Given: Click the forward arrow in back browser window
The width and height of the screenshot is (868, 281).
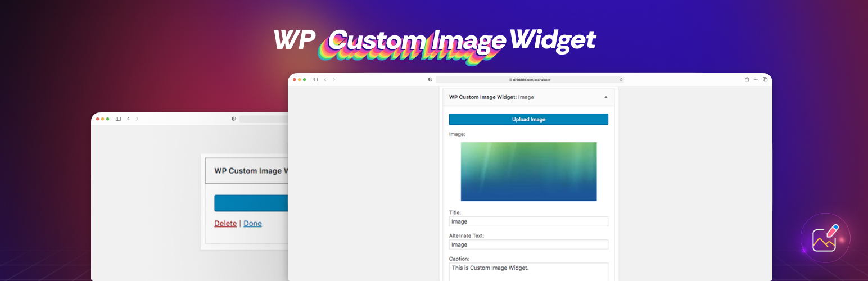Looking at the screenshot, I should coord(137,119).
